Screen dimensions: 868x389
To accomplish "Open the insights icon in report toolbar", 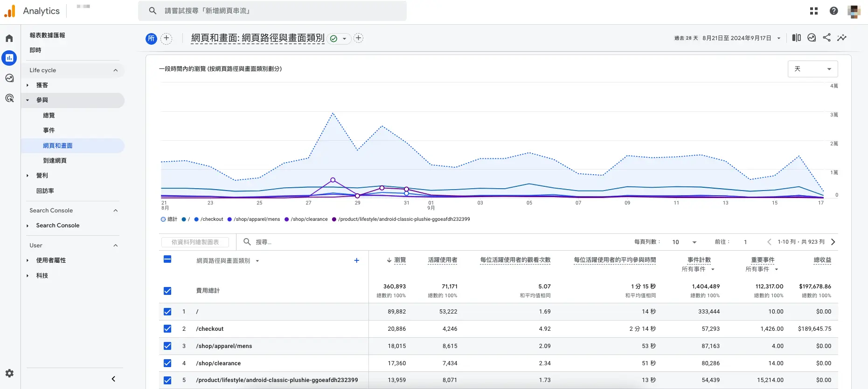I will pos(812,38).
